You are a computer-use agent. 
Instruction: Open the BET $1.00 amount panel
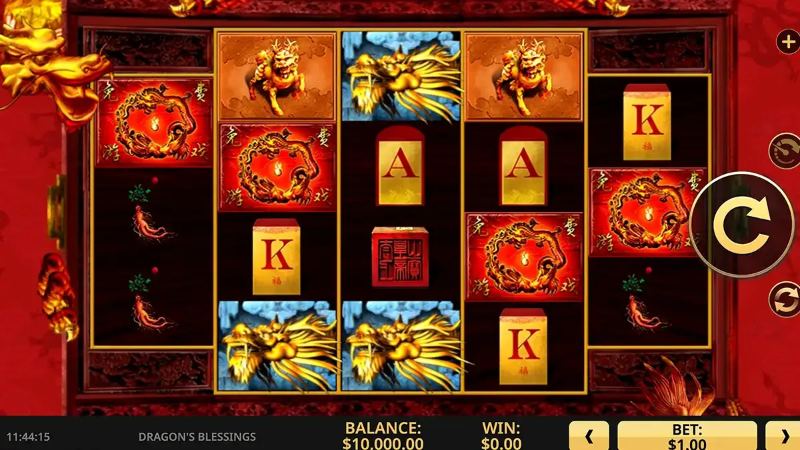[687, 436]
